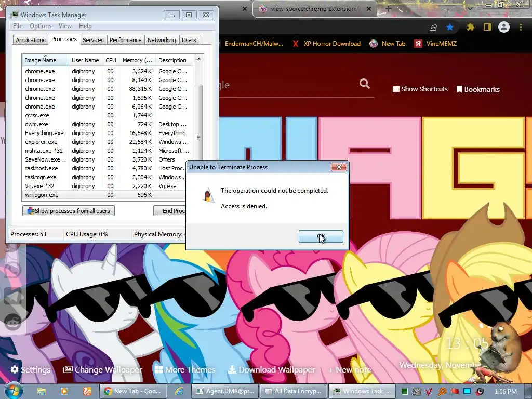Open Bookmarks on the new tab page
This screenshot has width=532, height=399.
(478, 89)
